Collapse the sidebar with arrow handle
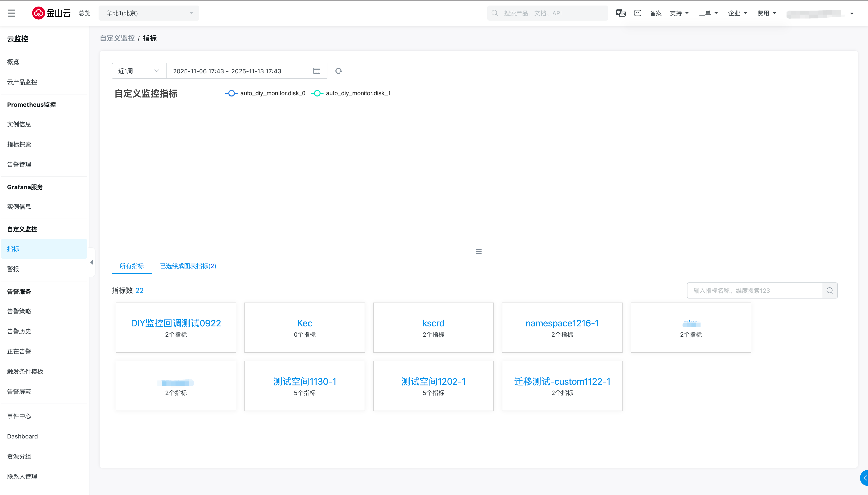Screen dimensions: 868x495 [92, 262]
